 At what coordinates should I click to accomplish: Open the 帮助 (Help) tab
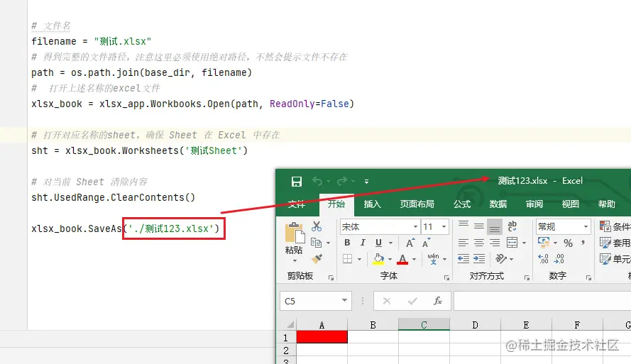[606, 204]
